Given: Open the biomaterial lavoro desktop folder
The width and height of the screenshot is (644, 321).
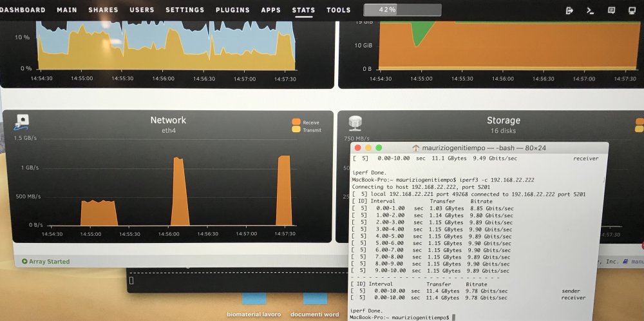Looking at the screenshot, I should click(x=254, y=304).
